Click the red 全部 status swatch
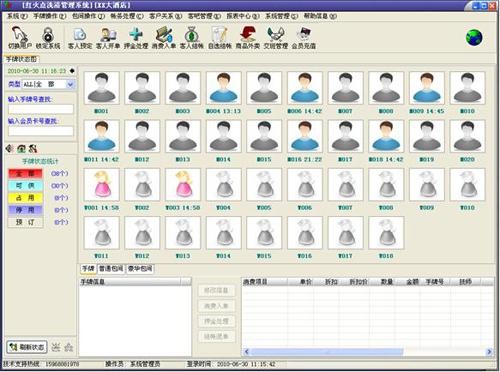This screenshot has height=372, width=500. pyautogui.click(x=25, y=173)
